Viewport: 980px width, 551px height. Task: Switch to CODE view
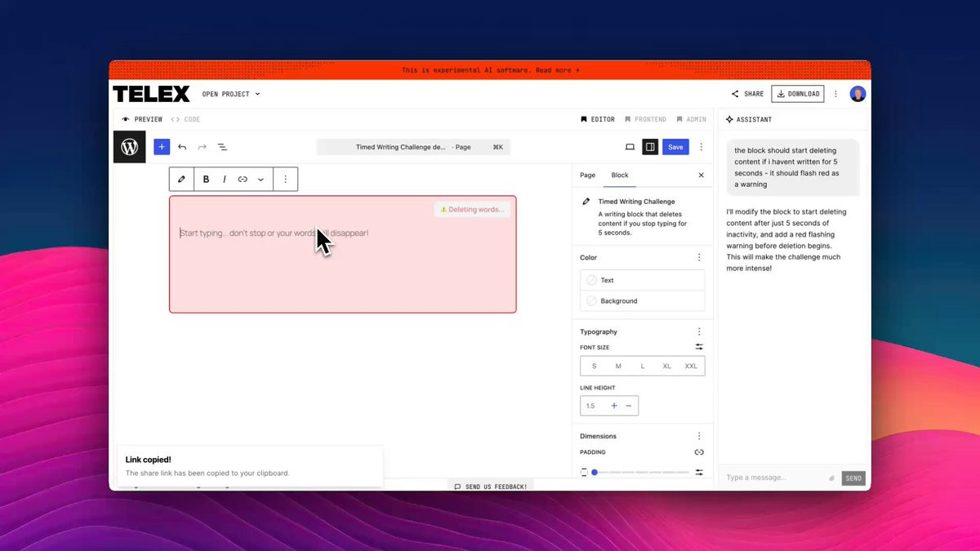coord(185,119)
